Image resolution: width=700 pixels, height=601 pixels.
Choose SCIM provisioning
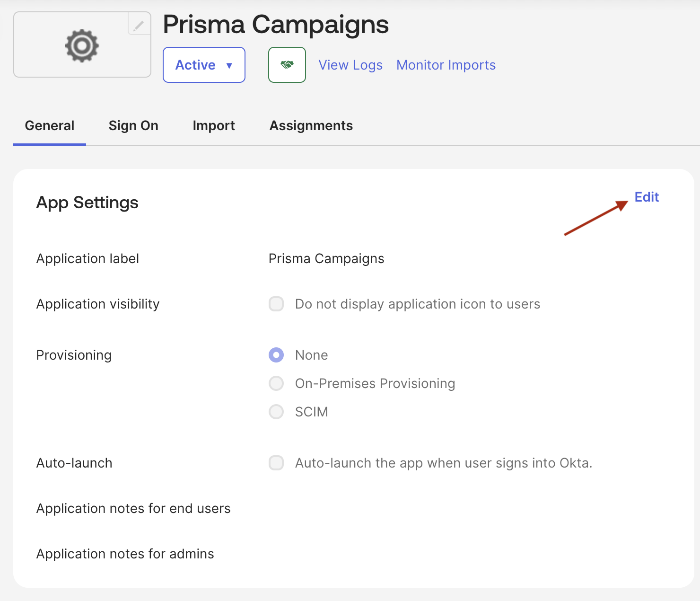click(276, 412)
